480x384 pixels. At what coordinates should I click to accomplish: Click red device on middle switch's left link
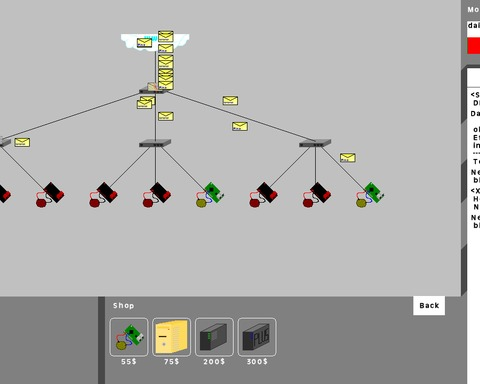[103, 195]
